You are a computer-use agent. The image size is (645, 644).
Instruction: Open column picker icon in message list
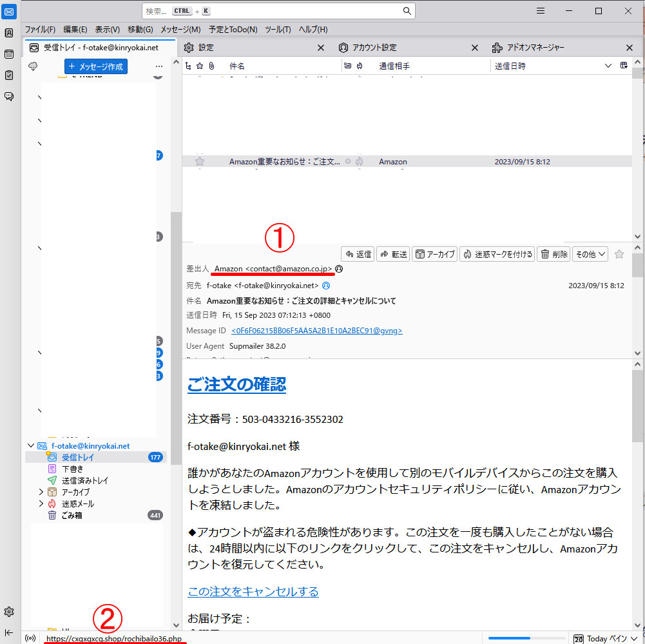624,66
